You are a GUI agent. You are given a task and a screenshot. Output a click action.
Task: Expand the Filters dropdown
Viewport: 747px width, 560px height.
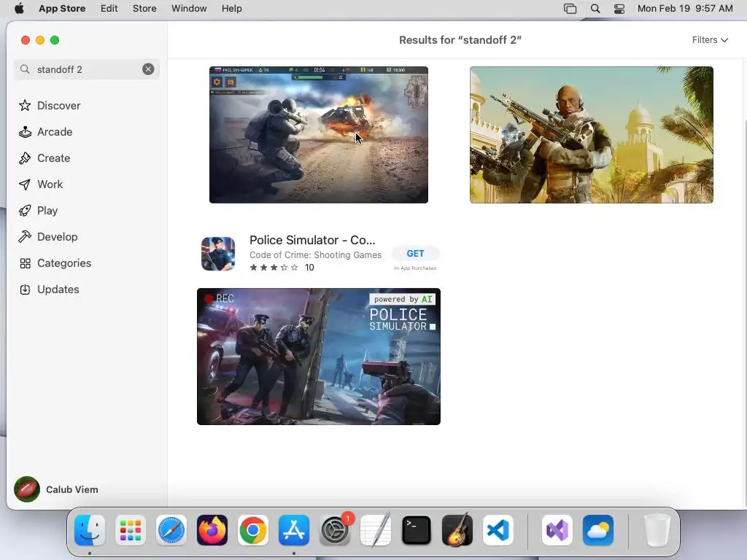710,40
